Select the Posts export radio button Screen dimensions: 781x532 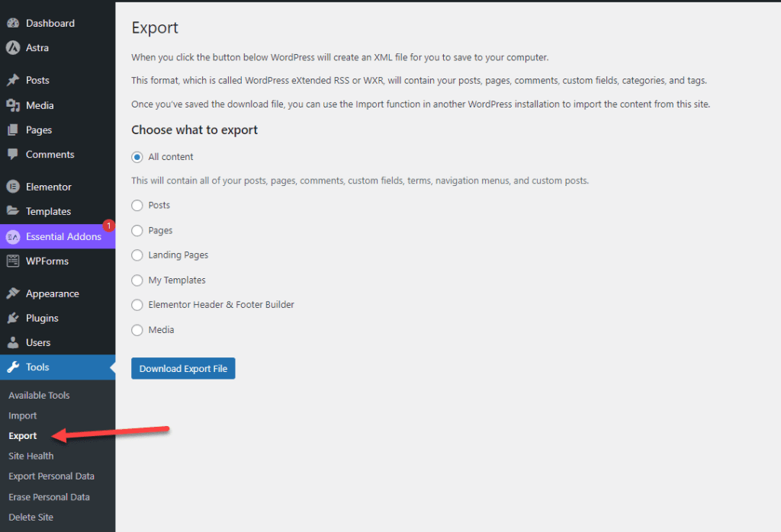137,205
